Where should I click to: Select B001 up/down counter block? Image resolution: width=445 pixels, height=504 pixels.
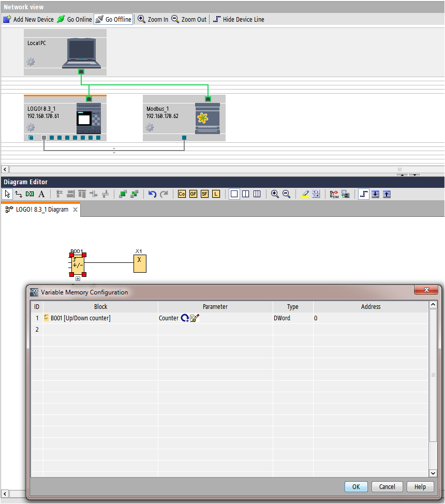(78, 265)
